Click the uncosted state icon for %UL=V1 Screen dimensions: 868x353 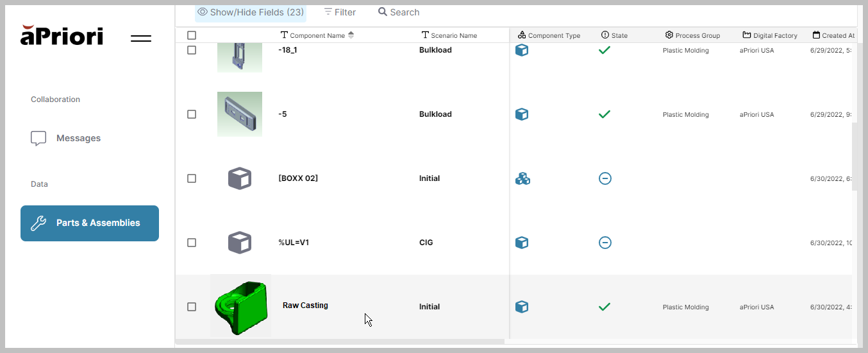(x=605, y=243)
